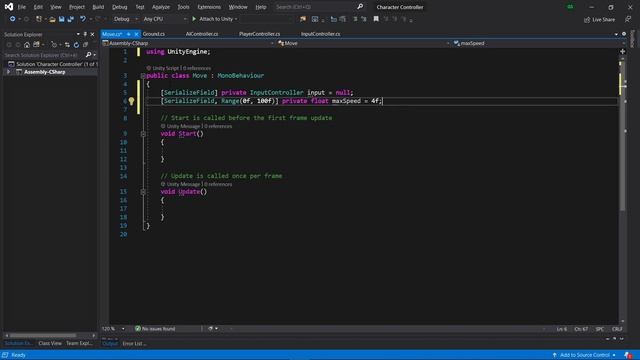Click the Undo toolbar icon

83,19
